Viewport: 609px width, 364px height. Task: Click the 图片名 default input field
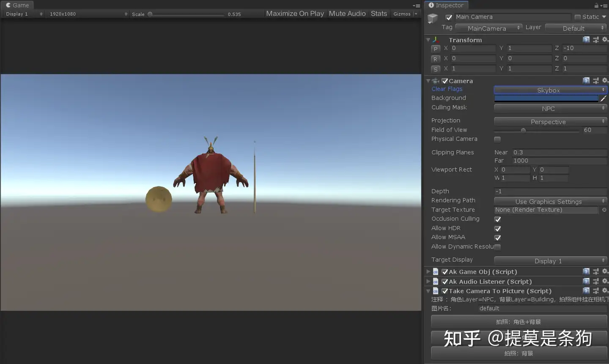(x=541, y=308)
